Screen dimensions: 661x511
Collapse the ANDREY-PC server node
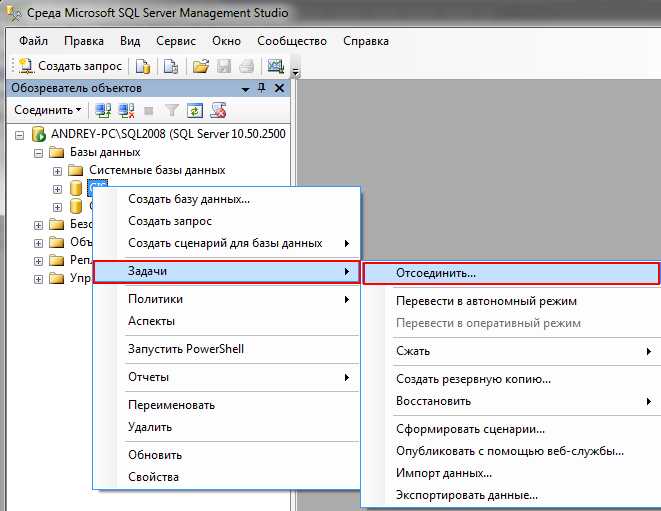click(22, 135)
